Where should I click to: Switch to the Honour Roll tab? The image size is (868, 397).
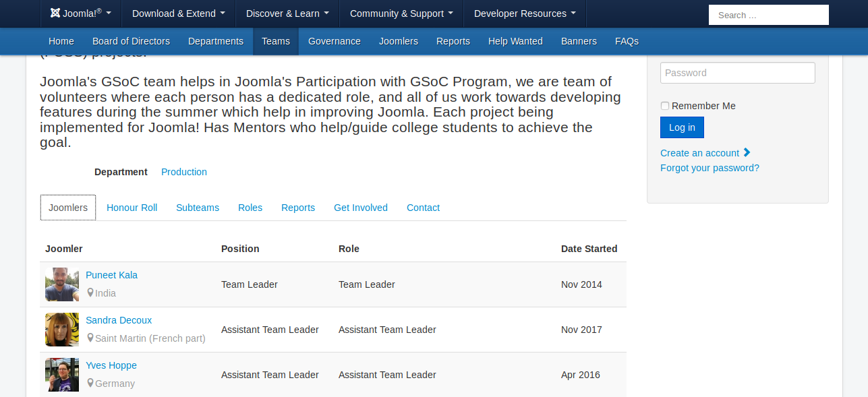point(132,208)
